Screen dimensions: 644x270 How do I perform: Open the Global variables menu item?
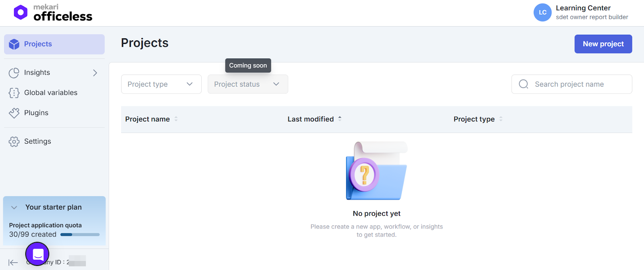[x=51, y=93]
